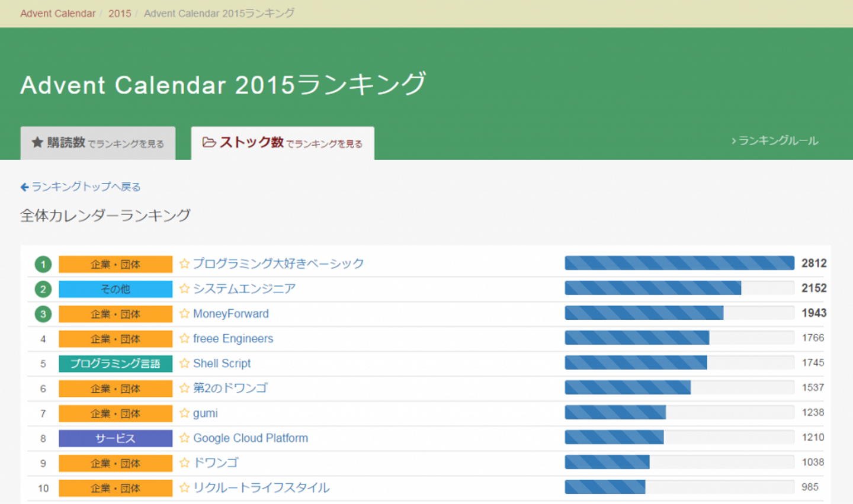
Task: Click the green rank 2 badge
Action: 43,289
